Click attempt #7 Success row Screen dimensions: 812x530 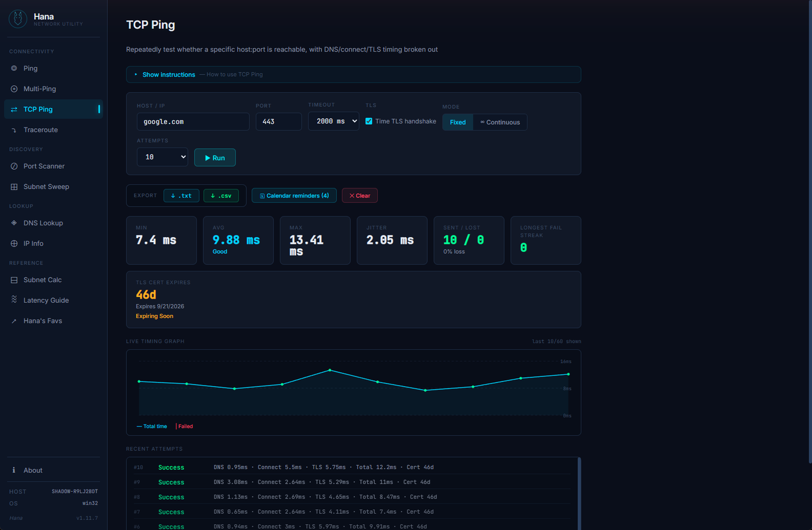[352, 512]
